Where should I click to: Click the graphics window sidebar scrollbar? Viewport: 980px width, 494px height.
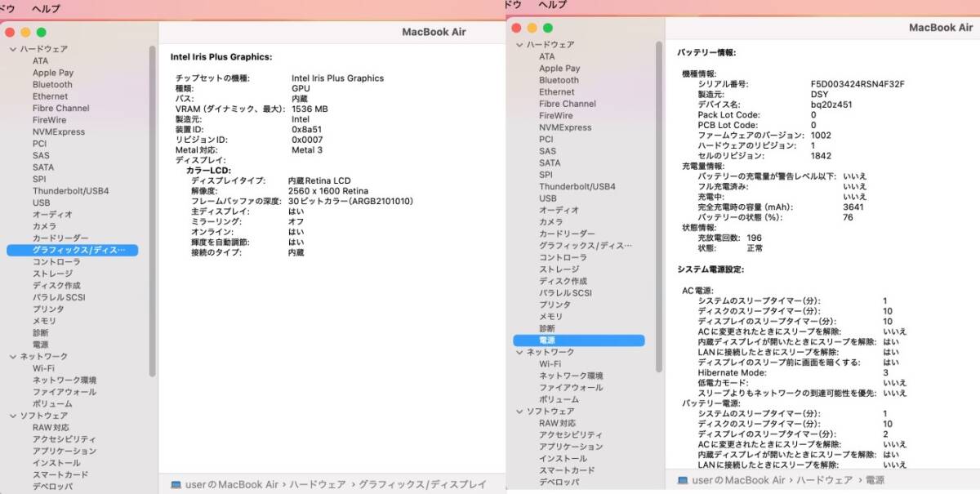(x=152, y=211)
